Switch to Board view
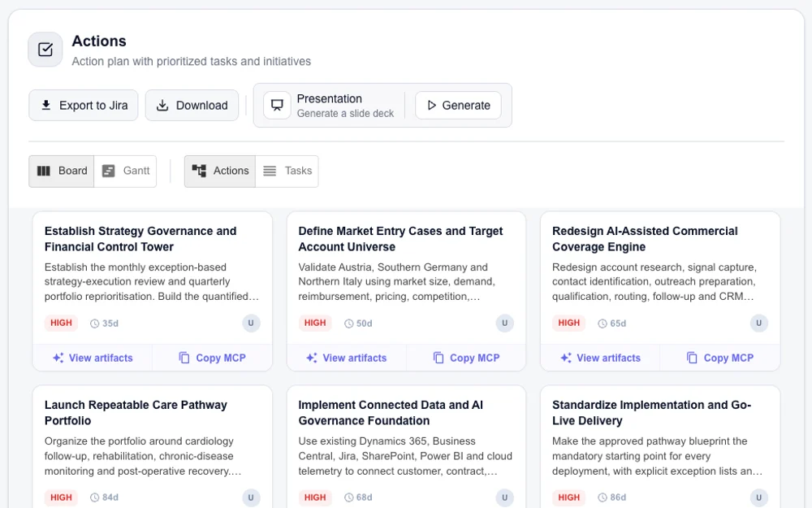 62,171
